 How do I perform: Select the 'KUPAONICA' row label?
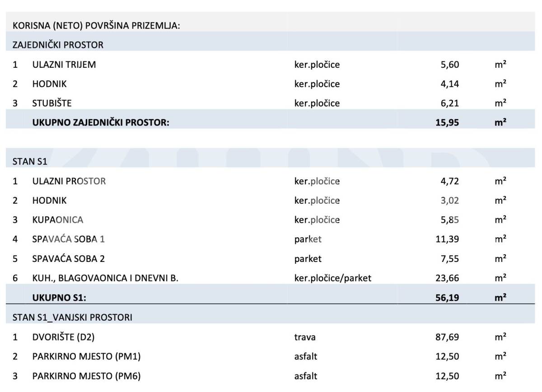[x=58, y=220]
